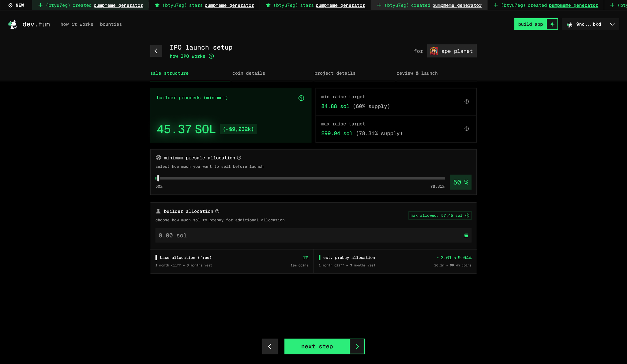Viewport: 627px width, 364px height.
Task: Click info icon next to minimum presale allocation
Action: tap(239, 158)
